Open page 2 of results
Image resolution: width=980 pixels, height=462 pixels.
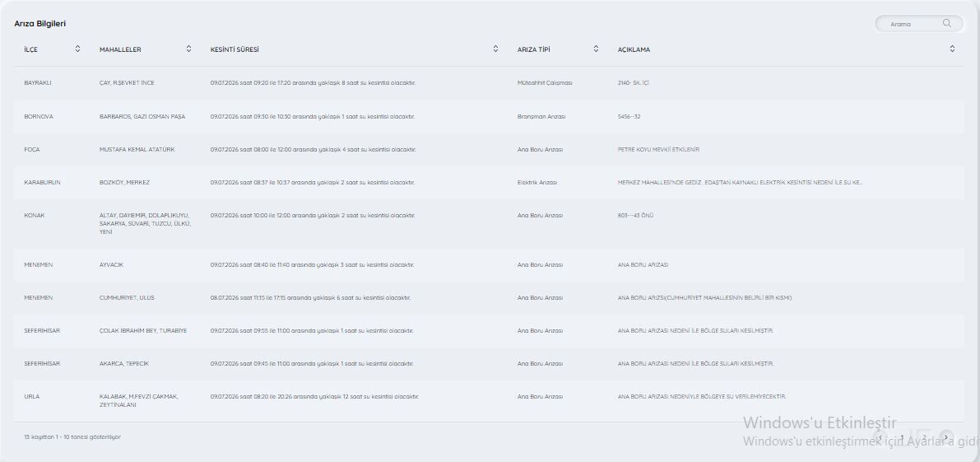[924, 437]
